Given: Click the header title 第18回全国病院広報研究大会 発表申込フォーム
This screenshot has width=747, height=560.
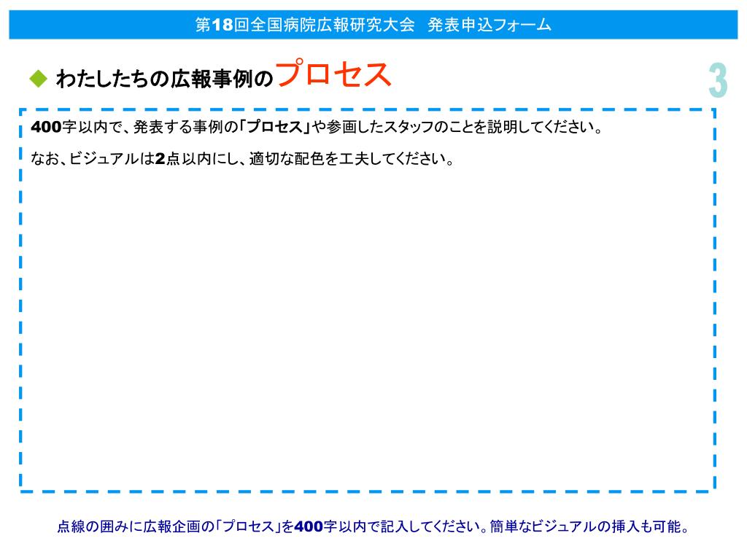Looking at the screenshot, I should [373, 24].
